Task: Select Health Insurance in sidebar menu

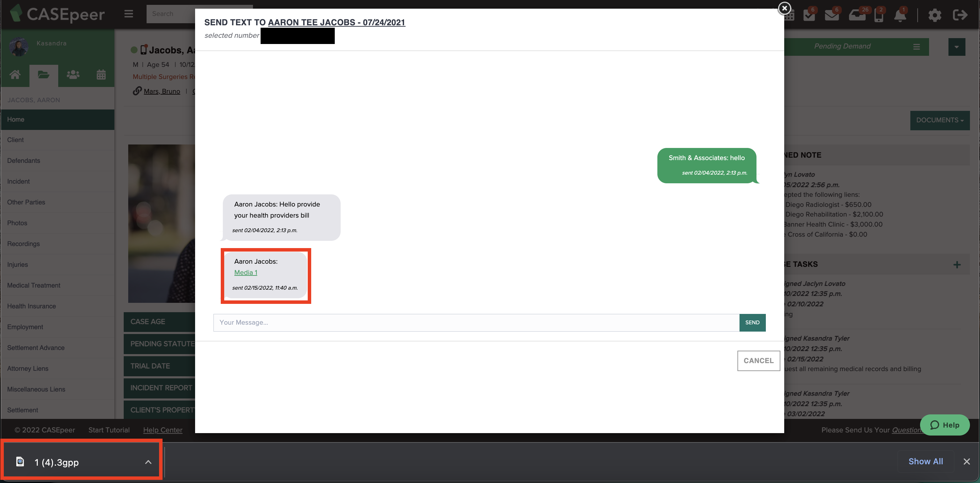Action: 58,306
